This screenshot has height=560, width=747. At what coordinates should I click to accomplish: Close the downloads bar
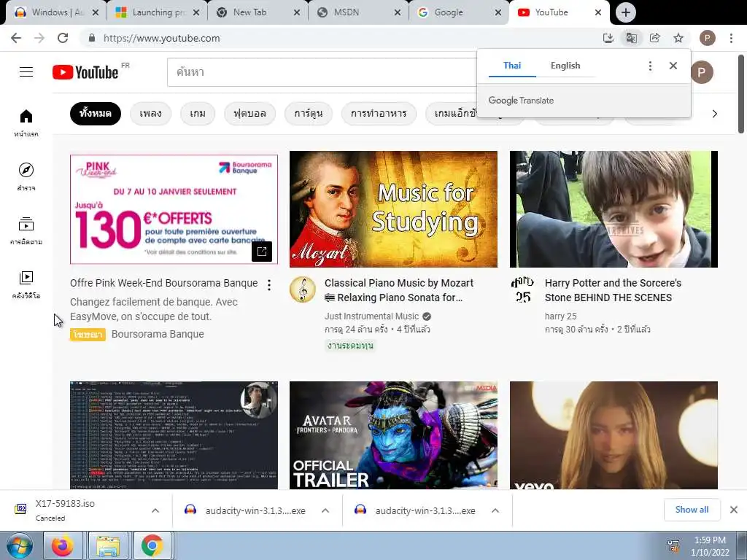(734, 510)
